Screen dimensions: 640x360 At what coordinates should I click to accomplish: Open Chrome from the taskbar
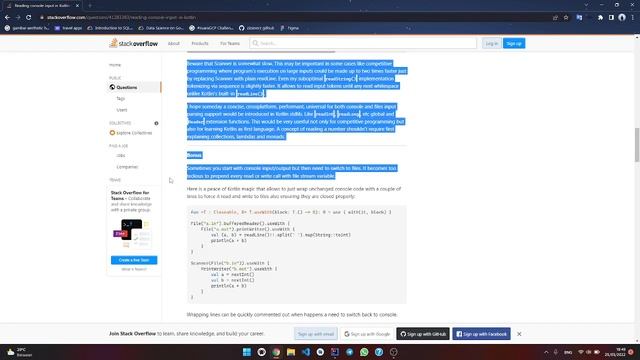point(276,352)
